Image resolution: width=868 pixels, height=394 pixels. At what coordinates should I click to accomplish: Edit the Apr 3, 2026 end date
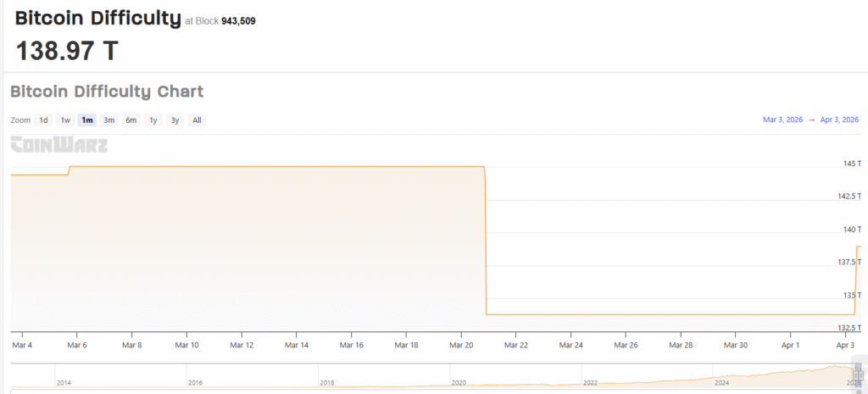[839, 120]
